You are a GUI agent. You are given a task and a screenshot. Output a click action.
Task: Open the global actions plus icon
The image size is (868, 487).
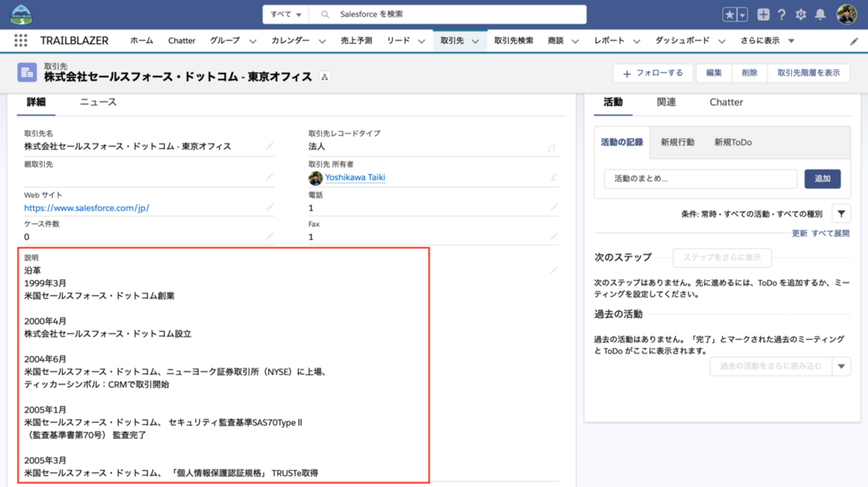point(763,15)
